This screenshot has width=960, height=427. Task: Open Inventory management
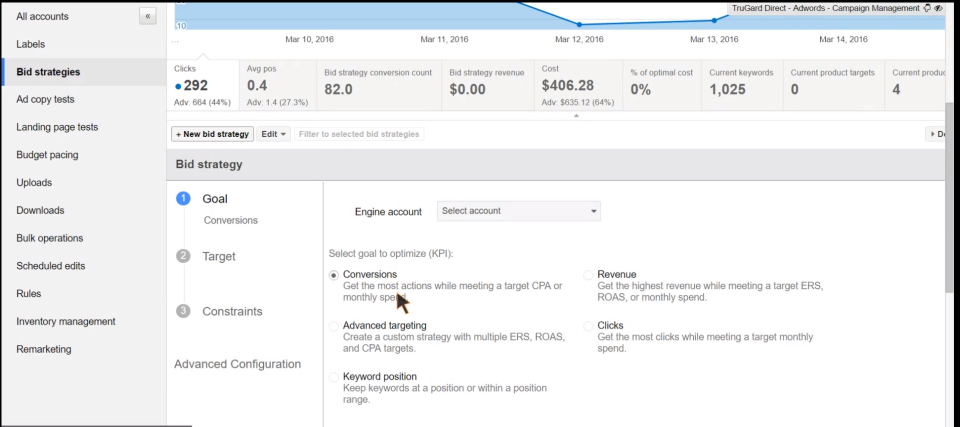pyautogui.click(x=66, y=321)
